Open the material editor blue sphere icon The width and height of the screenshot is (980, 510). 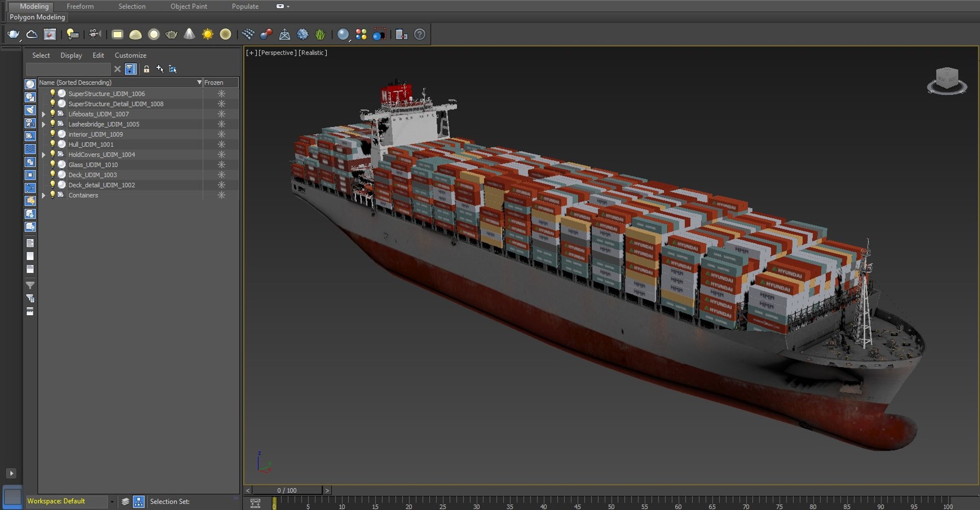(x=343, y=34)
